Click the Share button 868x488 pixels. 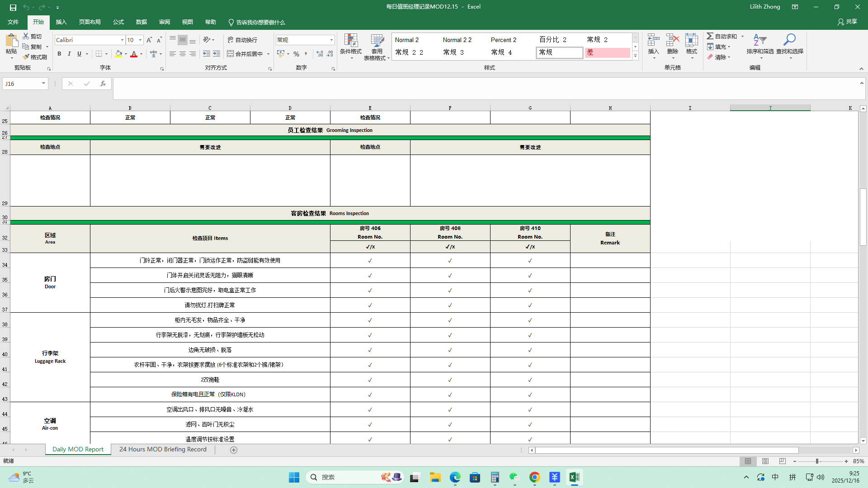coord(847,22)
